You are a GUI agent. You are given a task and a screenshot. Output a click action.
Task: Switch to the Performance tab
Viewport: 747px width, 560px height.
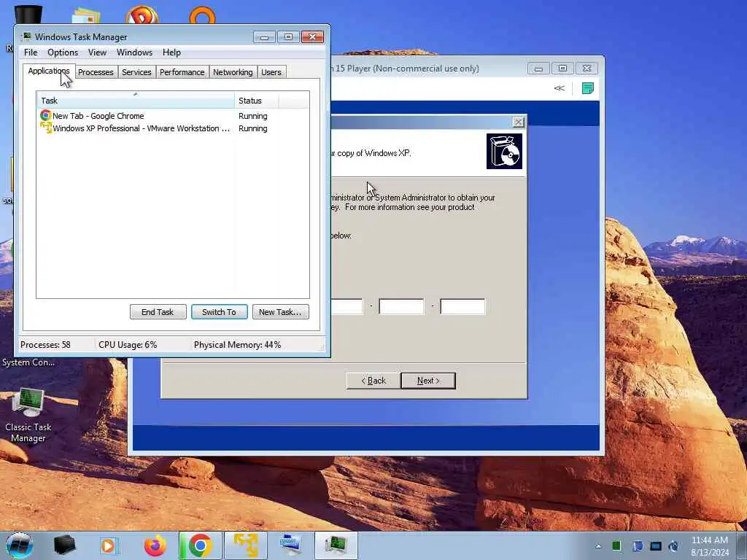182,72
